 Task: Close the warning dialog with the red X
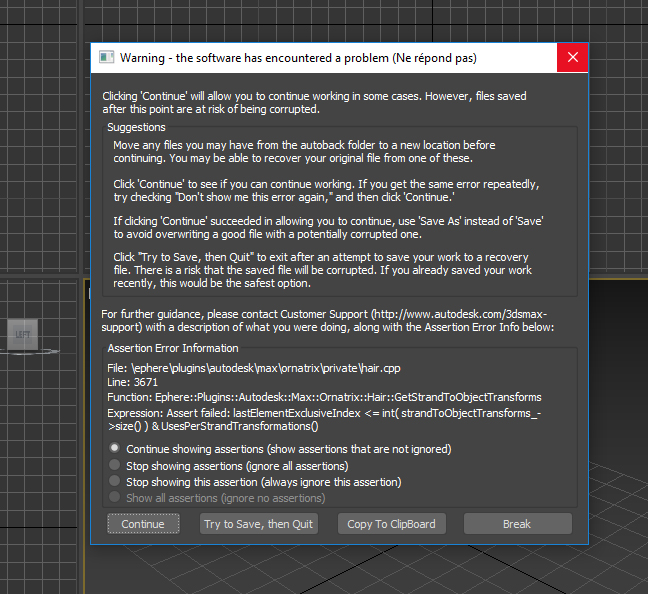pos(572,58)
